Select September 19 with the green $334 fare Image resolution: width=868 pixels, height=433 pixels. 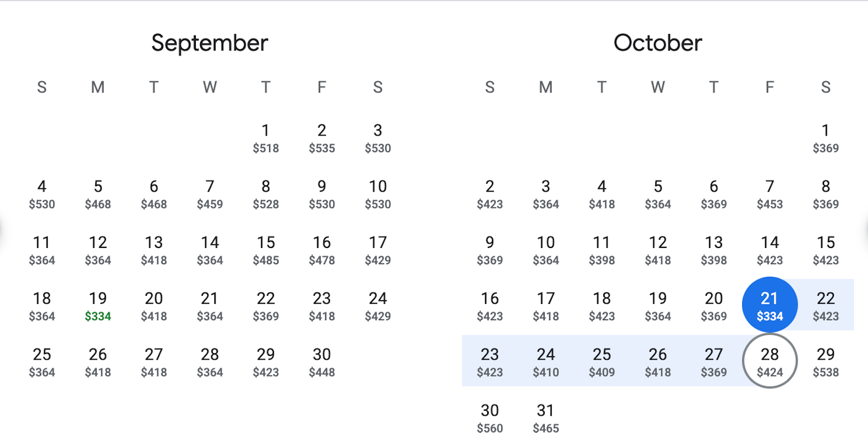(98, 305)
